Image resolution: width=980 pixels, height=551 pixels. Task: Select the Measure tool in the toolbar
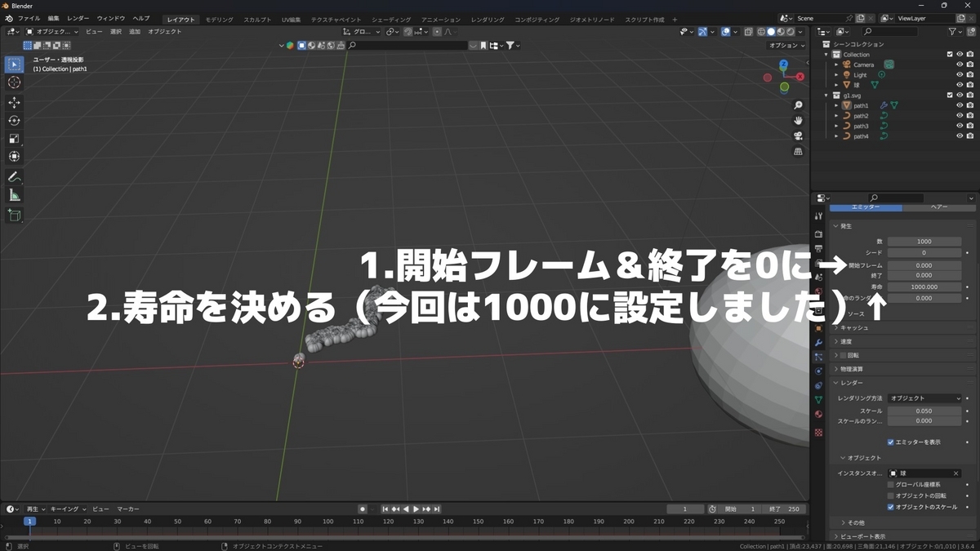click(13, 194)
